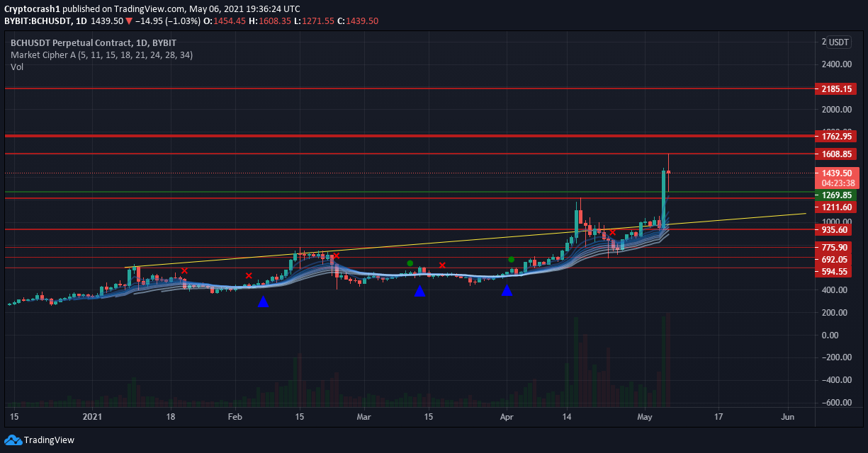The width and height of the screenshot is (868, 453).
Task: Click the red X signal in late April
Action: click(x=612, y=232)
